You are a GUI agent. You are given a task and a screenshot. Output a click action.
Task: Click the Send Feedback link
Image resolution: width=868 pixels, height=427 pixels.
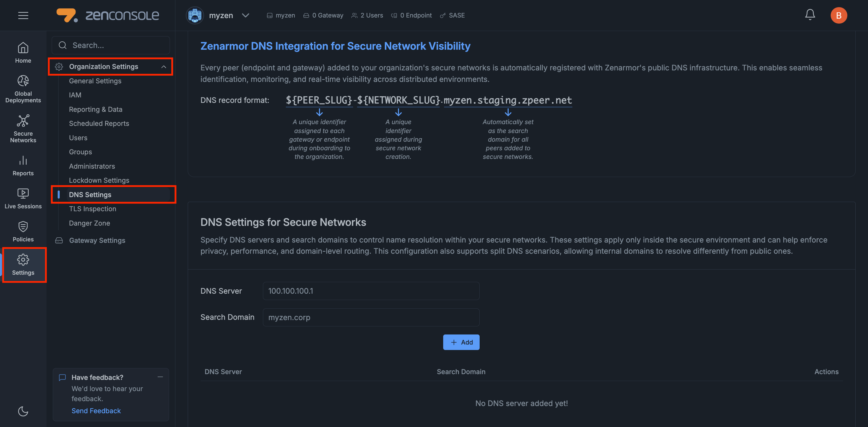tap(96, 410)
